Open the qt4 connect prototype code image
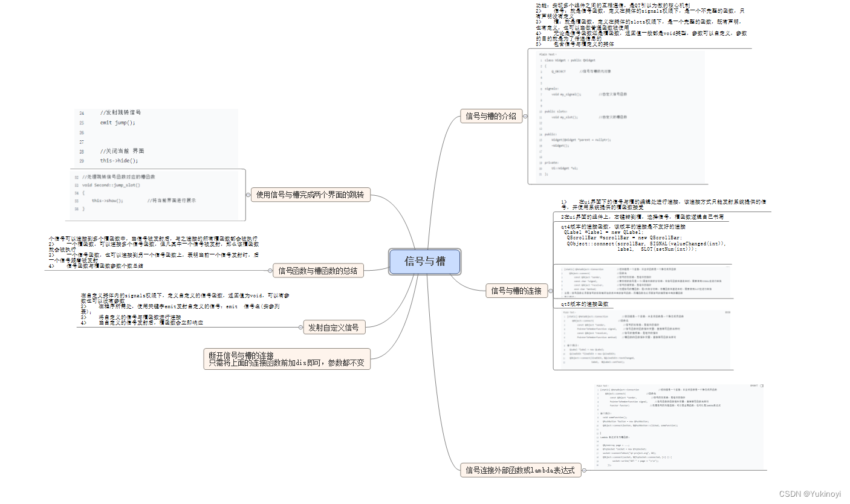The image size is (850, 504). (645, 281)
